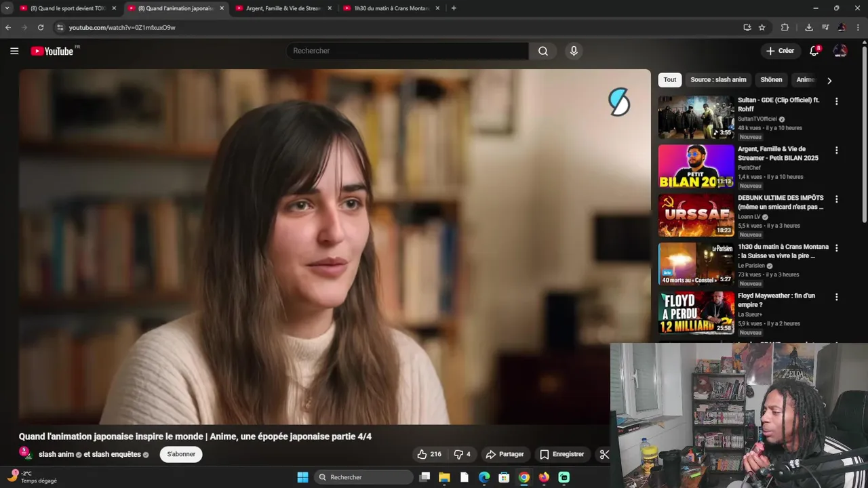Open File Explorer from the taskbar

point(444,477)
